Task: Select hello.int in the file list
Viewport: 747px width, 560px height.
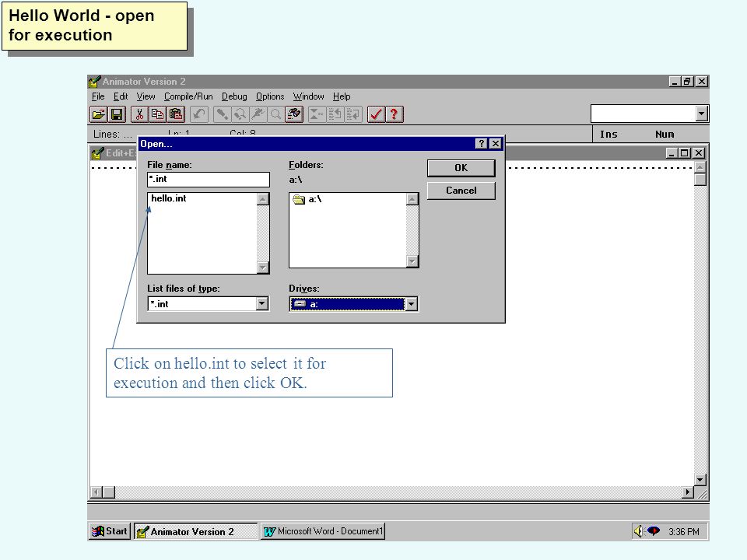Action: [169, 198]
